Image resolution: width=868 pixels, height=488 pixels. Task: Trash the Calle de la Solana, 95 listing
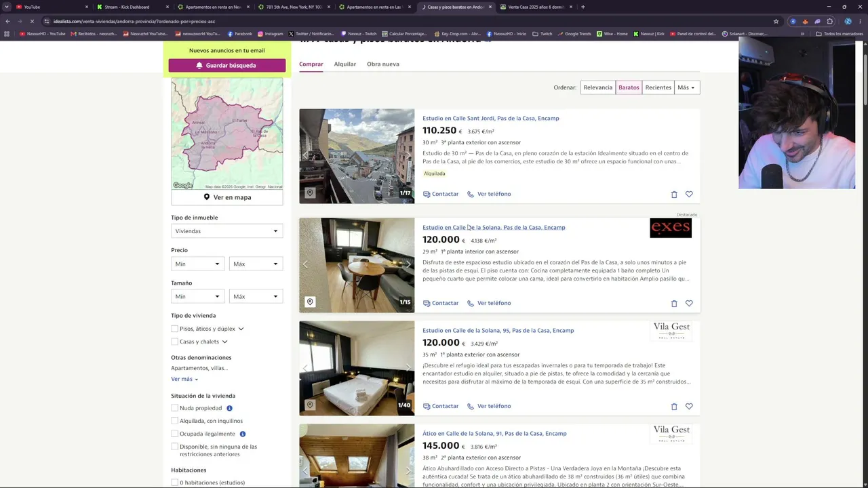point(674,407)
